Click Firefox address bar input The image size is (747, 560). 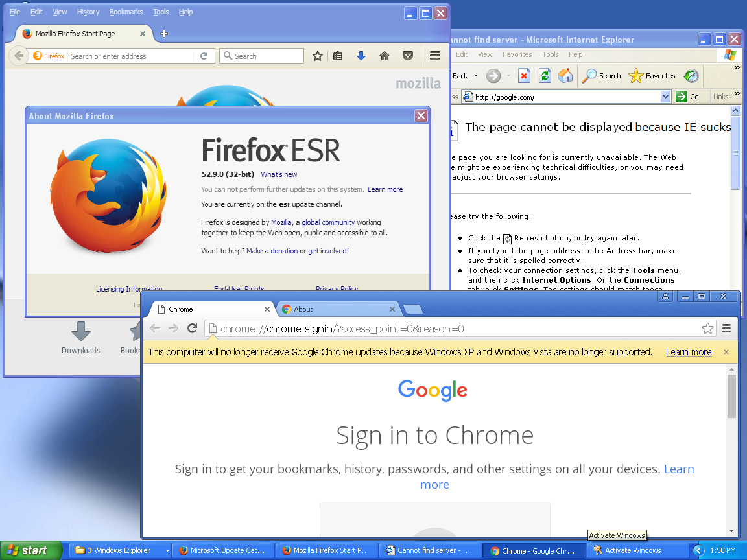point(132,56)
